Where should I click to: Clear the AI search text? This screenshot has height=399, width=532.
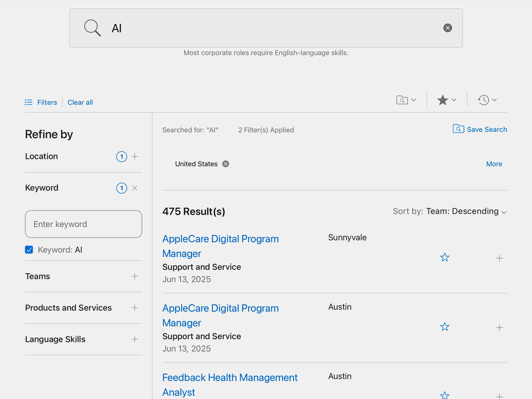[x=448, y=28]
